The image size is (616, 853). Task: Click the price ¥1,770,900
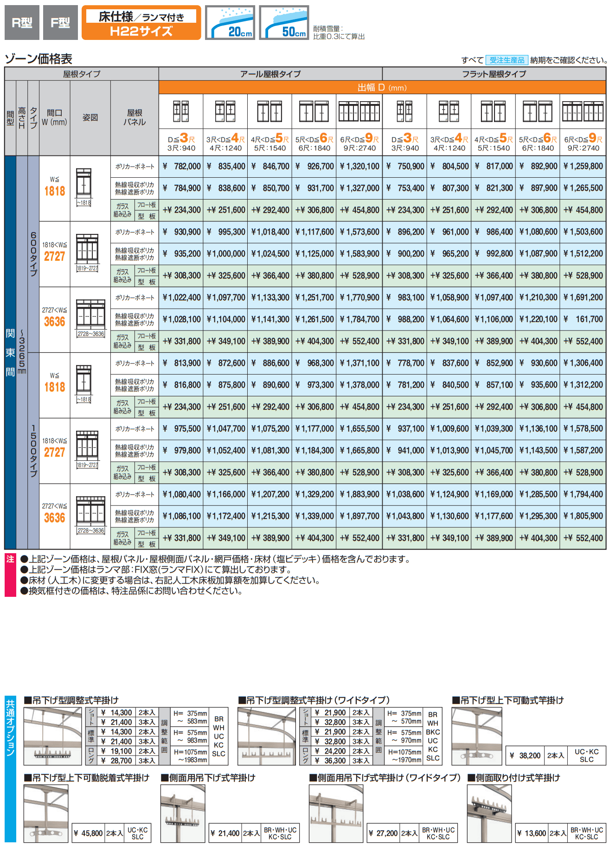(x=359, y=297)
